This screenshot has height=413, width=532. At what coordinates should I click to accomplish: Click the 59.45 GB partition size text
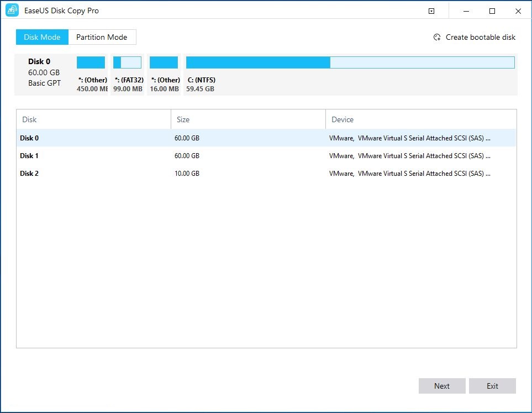[200, 89]
